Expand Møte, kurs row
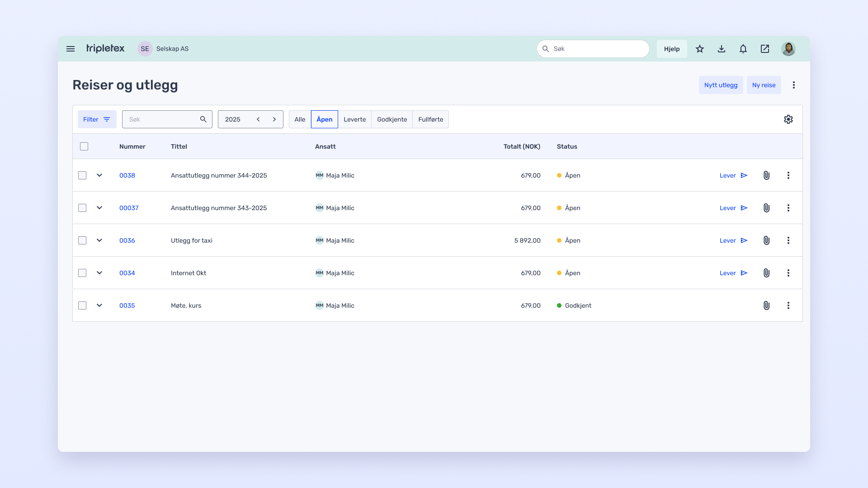 [99, 305]
